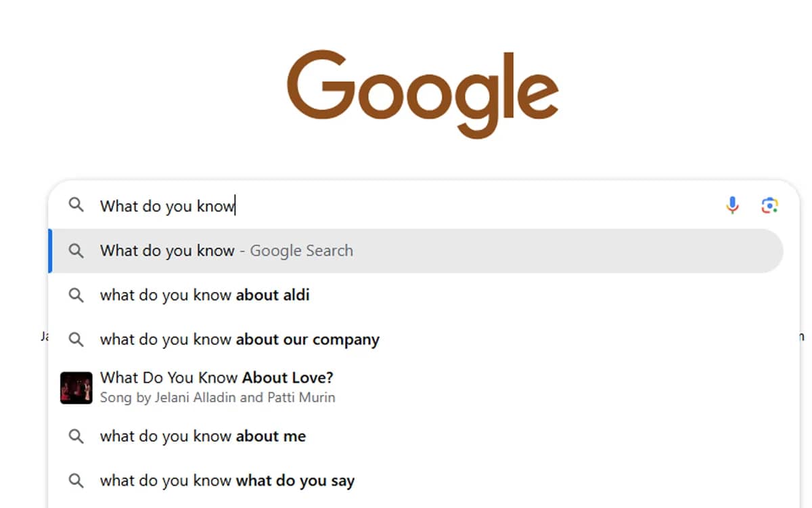Click the search icon next to 'what do you know about me'
Screen dimensions: 812x508
click(x=76, y=437)
